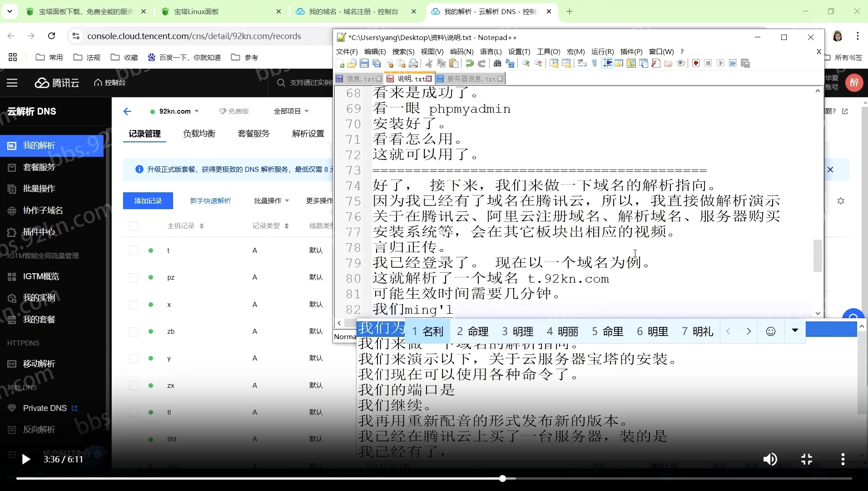The width and height of the screenshot is (868, 491).
Task: Click the Start Recording macro icon
Action: [x=696, y=63]
